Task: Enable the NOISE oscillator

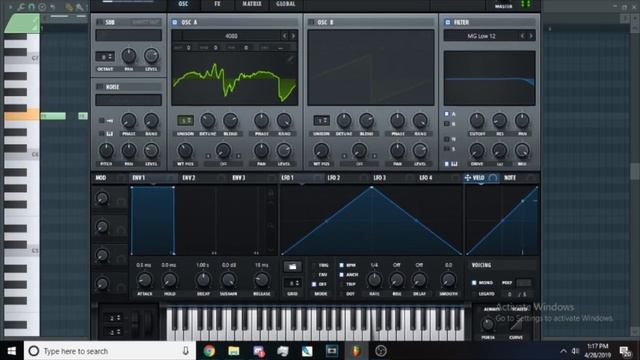Action: (100, 87)
